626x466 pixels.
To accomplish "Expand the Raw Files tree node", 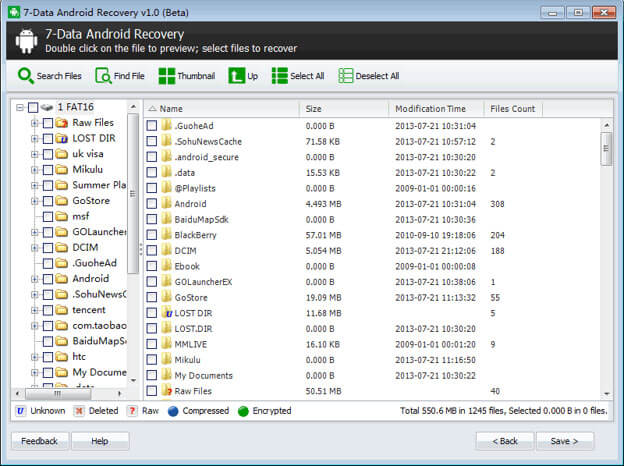I will click(x=35, y=123).
